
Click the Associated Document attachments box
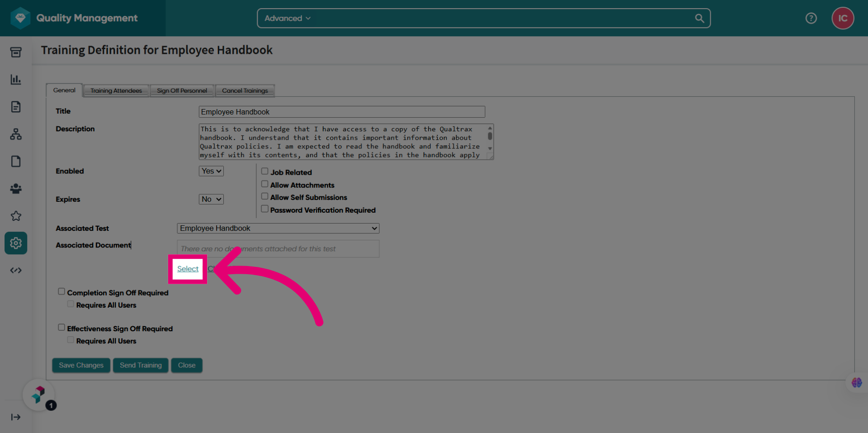pyautogui.click(x=278, y=249)
